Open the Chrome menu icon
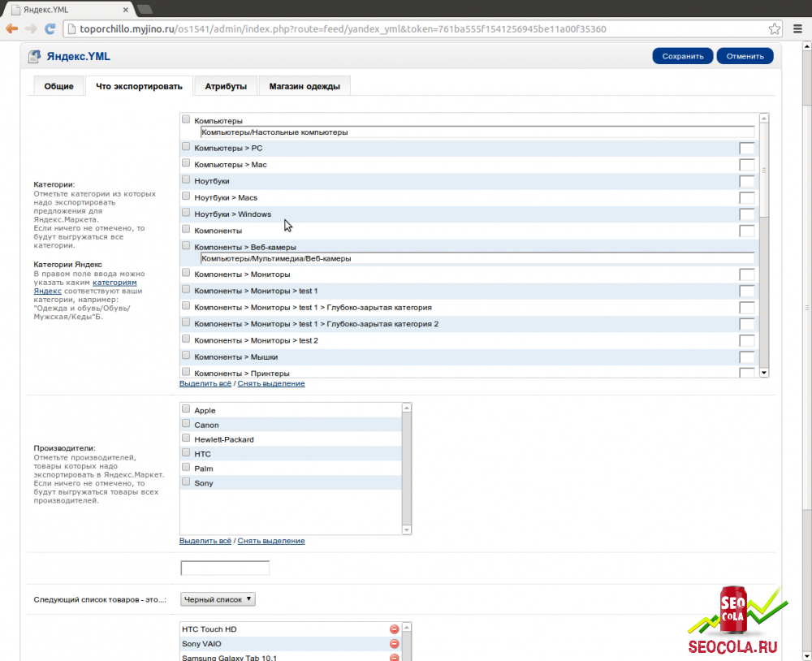Screen dimensions: 812x661 pyautogui.click(x=797, y=29)
